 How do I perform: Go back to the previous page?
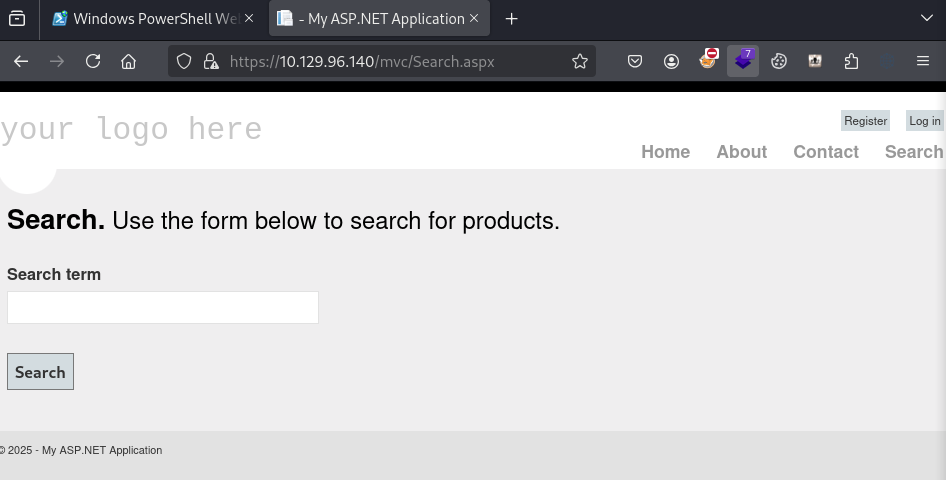pos(21,61)
